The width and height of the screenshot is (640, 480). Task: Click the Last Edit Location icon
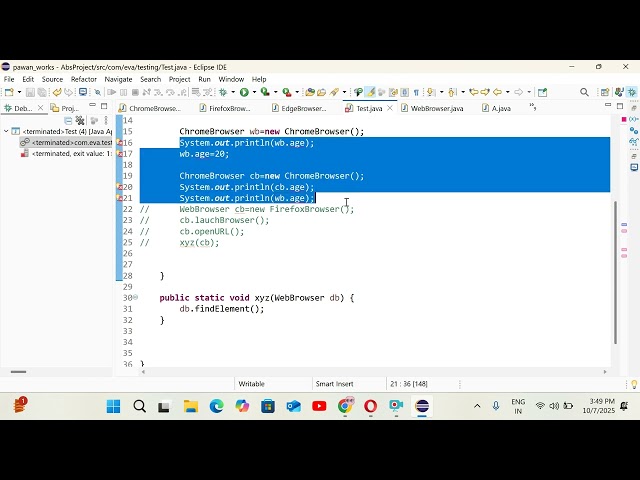click(x=473, y=92)
